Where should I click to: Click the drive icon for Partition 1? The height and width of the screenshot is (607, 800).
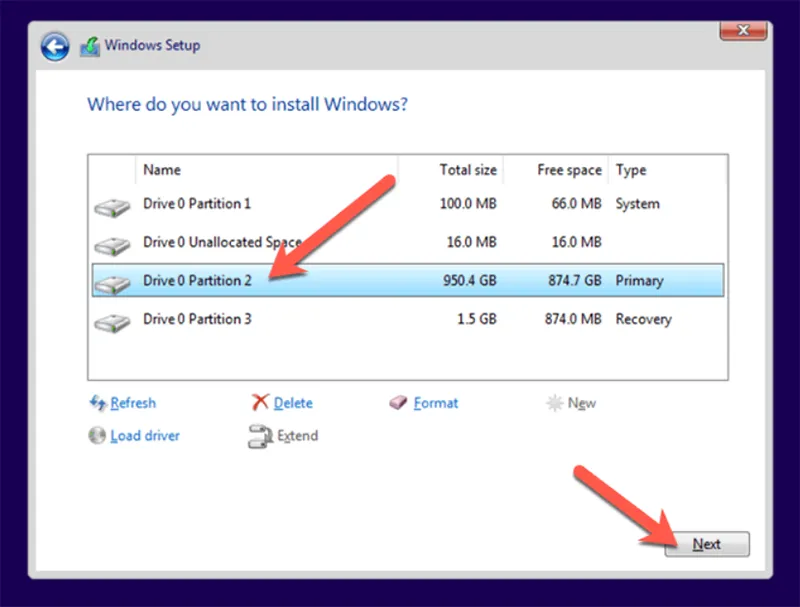click(112, 207)
